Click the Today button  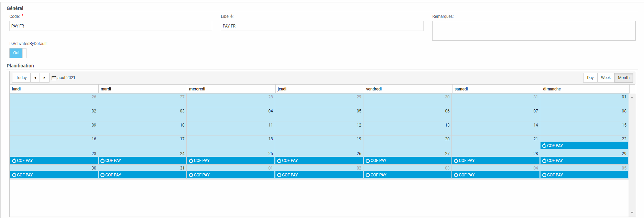[21, 78]
